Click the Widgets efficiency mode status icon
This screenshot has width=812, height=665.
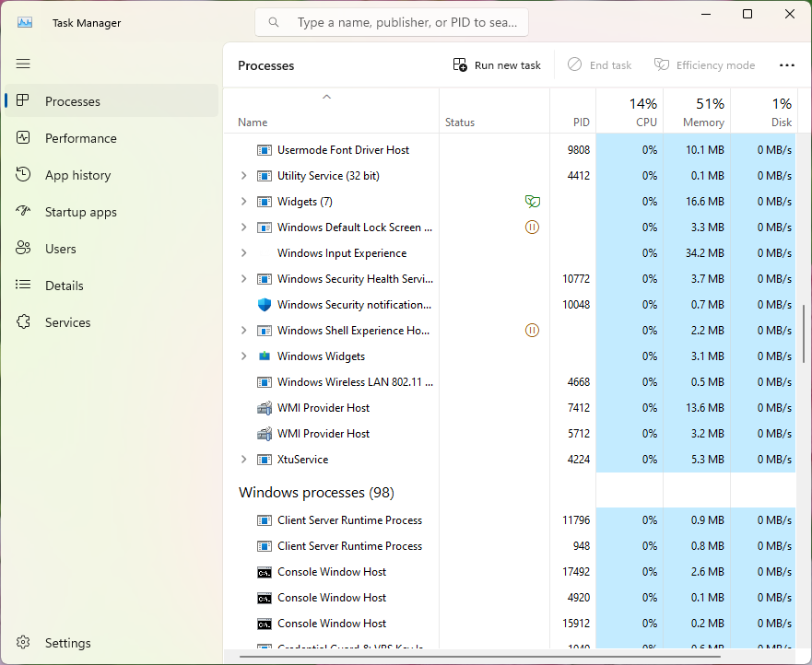click(x=533, y=202)
